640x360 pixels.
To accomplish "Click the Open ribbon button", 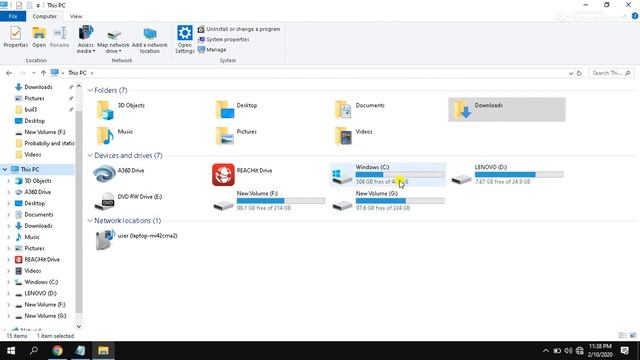I will coord(39,37).
